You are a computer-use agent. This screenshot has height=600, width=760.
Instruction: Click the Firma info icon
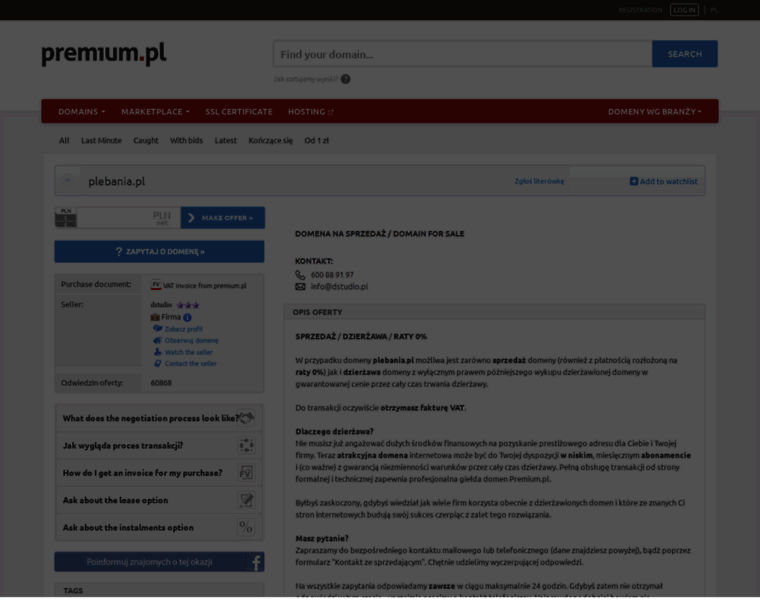pyautogui.click(x=187, y=317)
